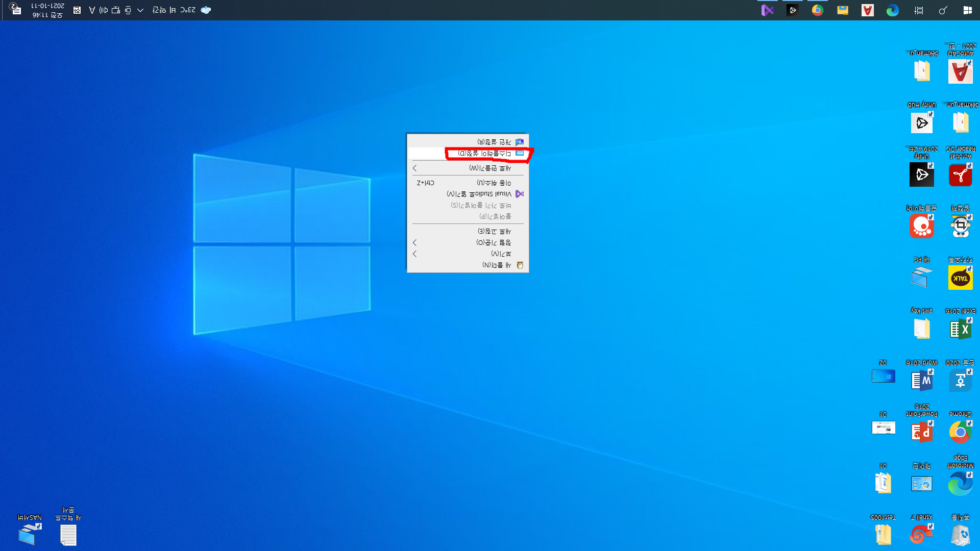This screenshot has height=551, width=980.
Task: Select the Microsoft Edge desktop shortcut
Action: point(960,475)
